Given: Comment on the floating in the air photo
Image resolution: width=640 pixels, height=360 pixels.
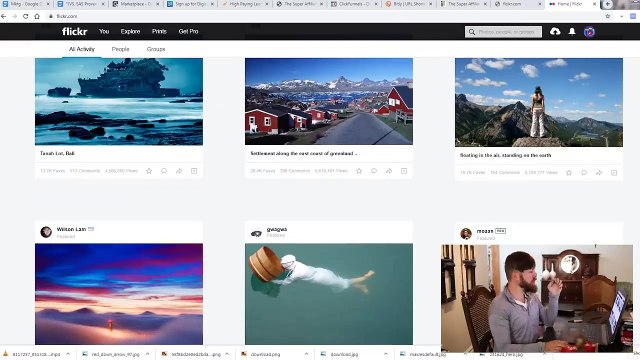Looking at the screenshot, I should (x=584, y=173).
